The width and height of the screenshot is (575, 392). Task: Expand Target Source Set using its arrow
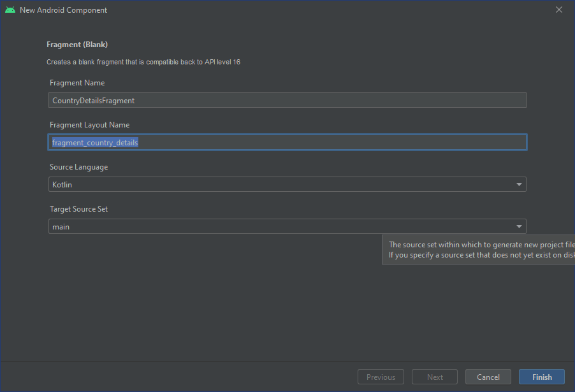coord(519,227)
